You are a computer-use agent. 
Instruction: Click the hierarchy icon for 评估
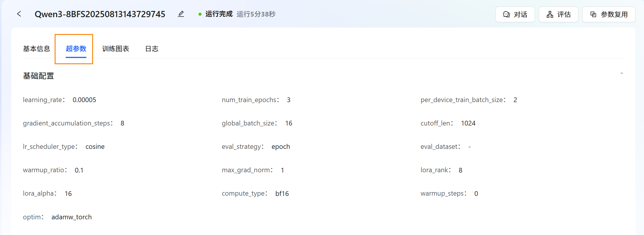click(x=550, y=15)
